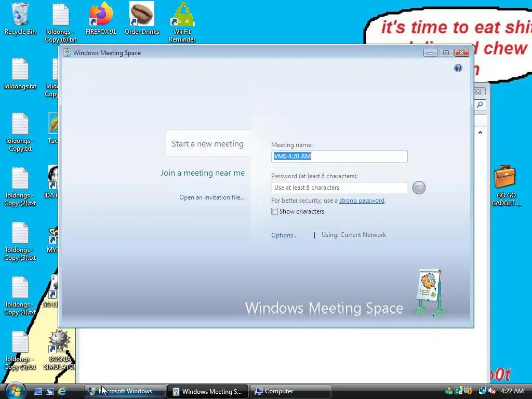532x399 pixels.
Task: Collapse the up chevron in the background window
Action: click(x=480, y=132)
